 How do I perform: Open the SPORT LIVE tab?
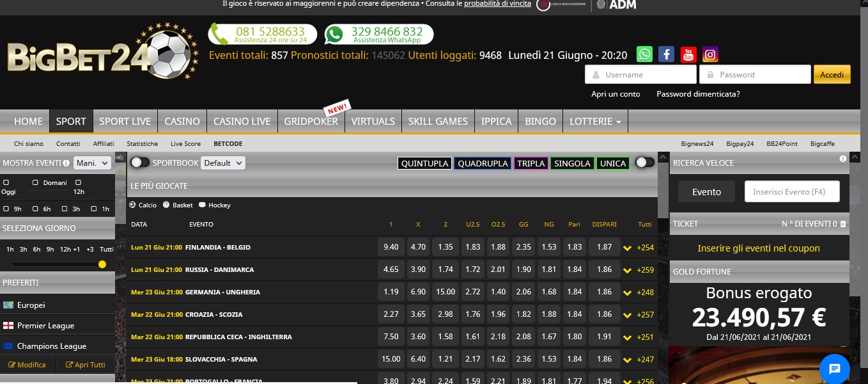(x=125, y=121)
